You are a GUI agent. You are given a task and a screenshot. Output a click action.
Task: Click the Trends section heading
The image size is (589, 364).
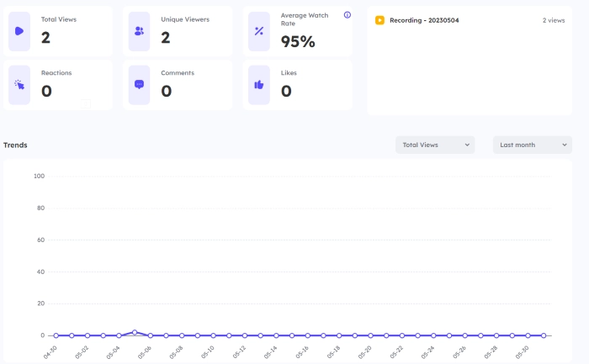(15, 145)
